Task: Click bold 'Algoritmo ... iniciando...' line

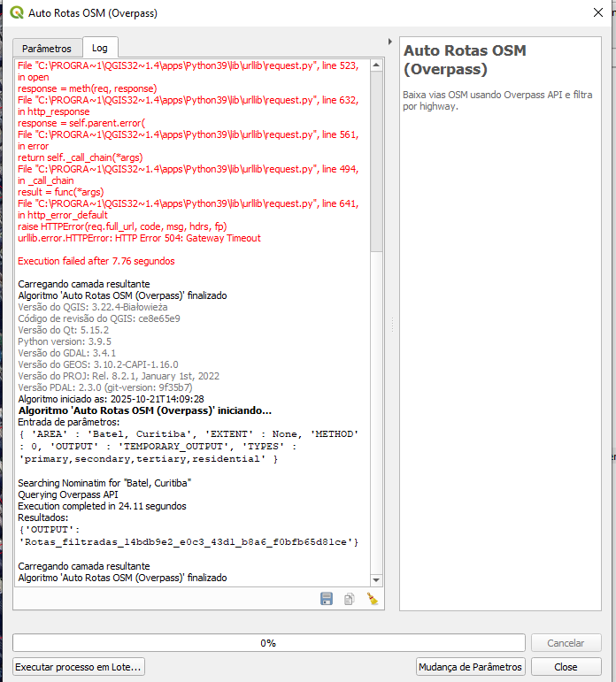Action: [144, 410]
